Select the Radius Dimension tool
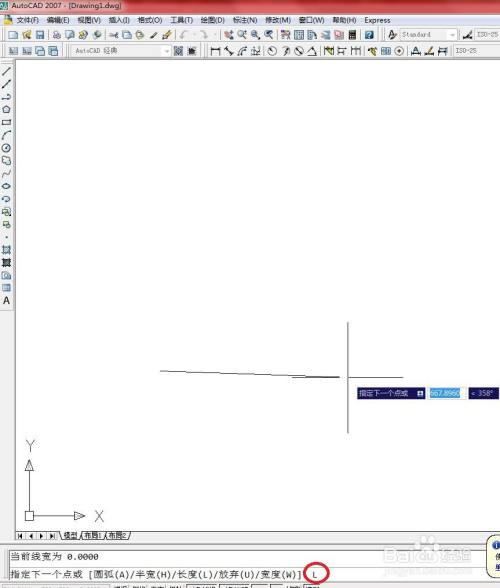This screenshot has width=500, height=588. pyautogui.click(x=272, y=51)
